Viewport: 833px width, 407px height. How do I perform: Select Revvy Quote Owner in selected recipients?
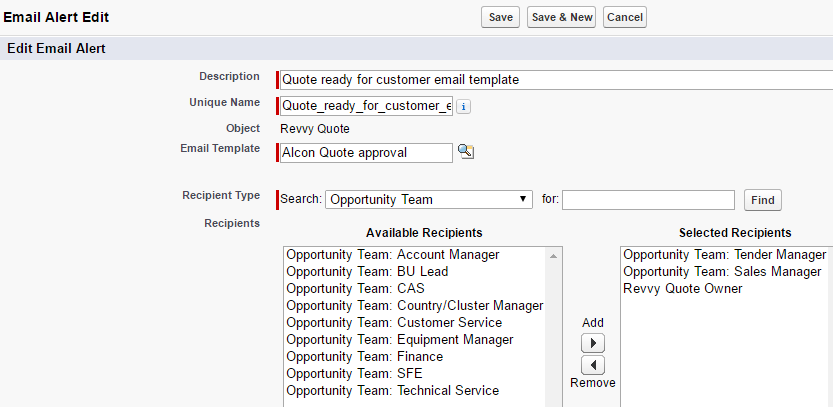tap(682, 289)
